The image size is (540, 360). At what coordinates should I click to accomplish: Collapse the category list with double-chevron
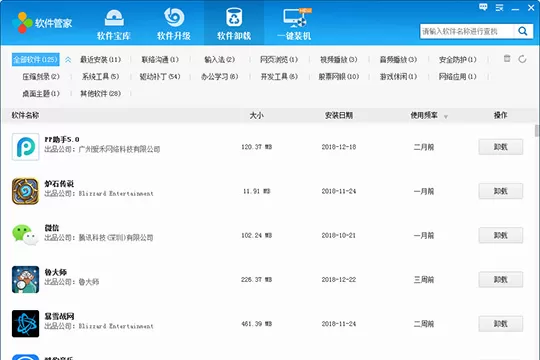[68, 60]
